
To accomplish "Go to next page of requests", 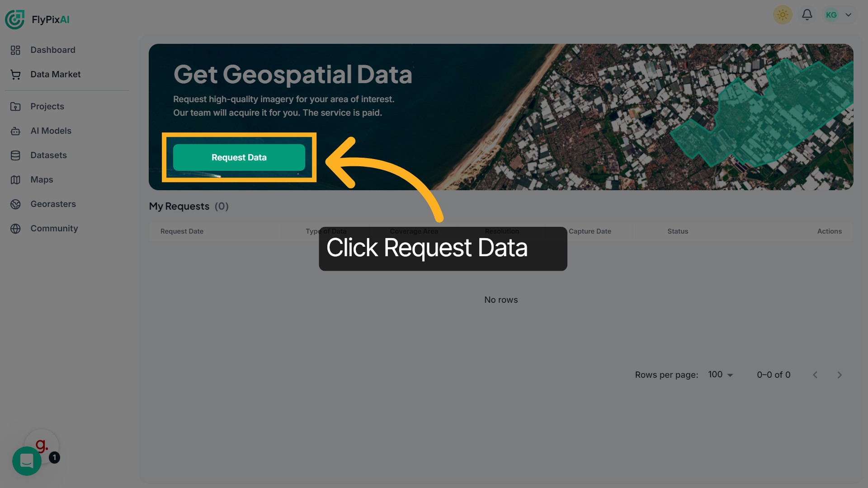I will tap(840, 375).
